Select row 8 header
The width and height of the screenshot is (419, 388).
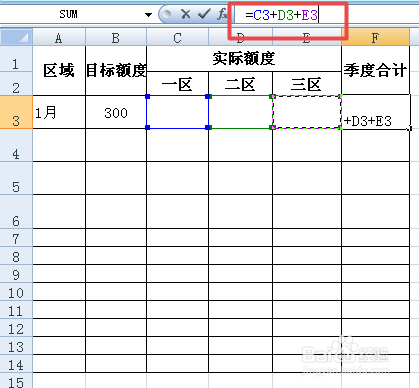tap(16, 256)
